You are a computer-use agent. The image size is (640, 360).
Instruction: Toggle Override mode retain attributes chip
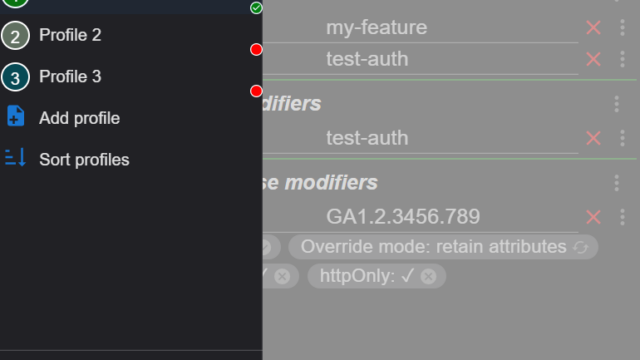[x=443, y=247]
